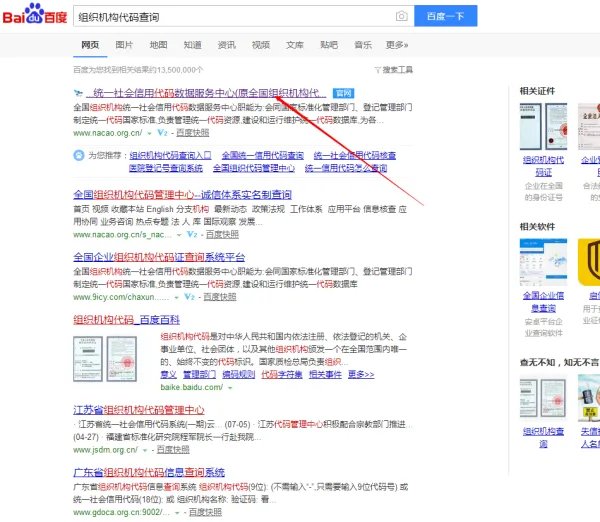The width and height of the screenshot is (600, 522).
Task: Open 全国组织代码管理中心 suggestion
Action: coord(254,168)
